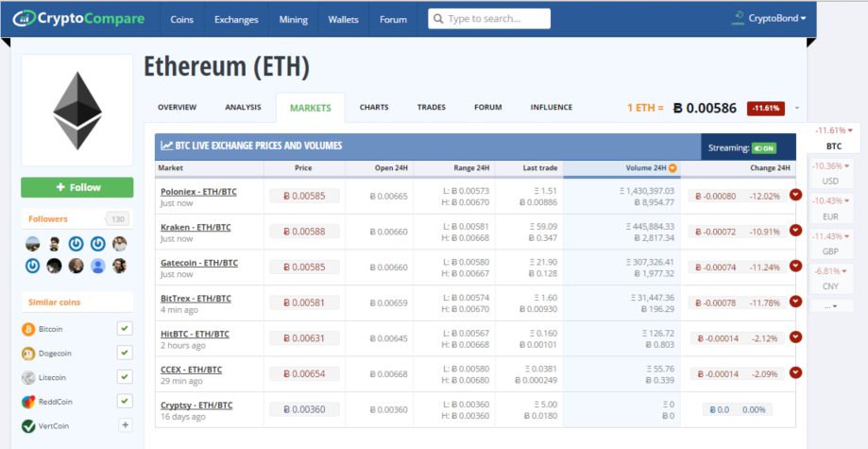Switch to the Influence tab
Viewport: 868px width, 449px height.
(552, 108)
